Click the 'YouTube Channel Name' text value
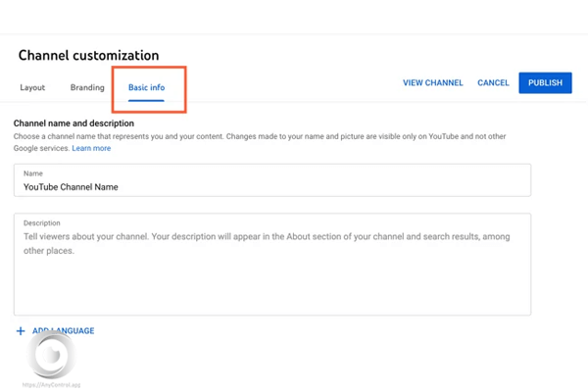The width and height of the screenshot is (588, 392). (x=71, y=187)
